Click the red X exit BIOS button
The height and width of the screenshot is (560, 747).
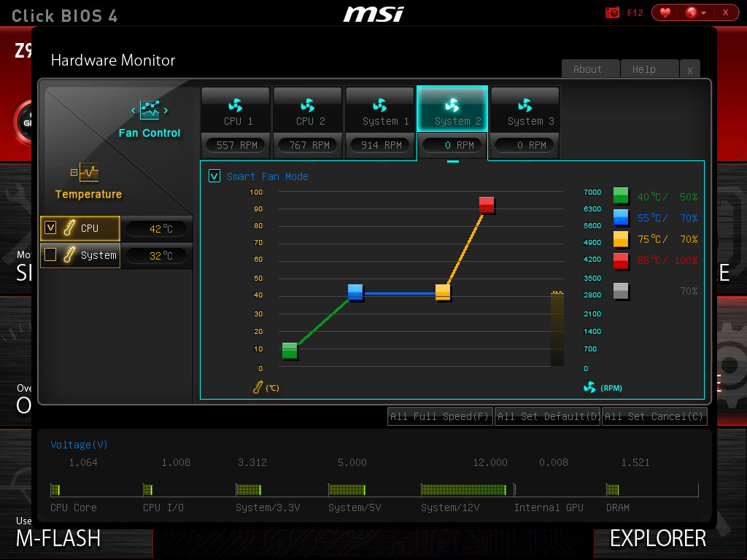tap(726, 12)
